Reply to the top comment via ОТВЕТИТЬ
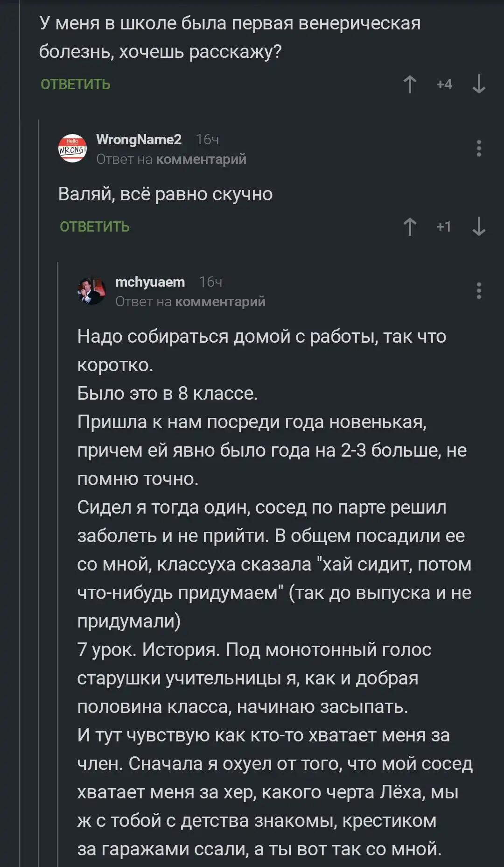The image size is (504, 867). tap(76, 85)
